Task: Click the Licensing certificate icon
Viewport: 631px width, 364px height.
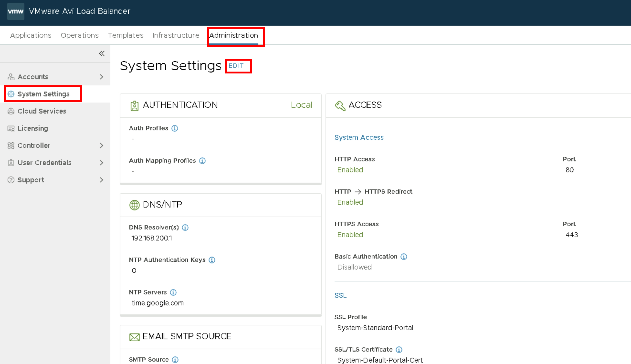Action: (11, 129)
